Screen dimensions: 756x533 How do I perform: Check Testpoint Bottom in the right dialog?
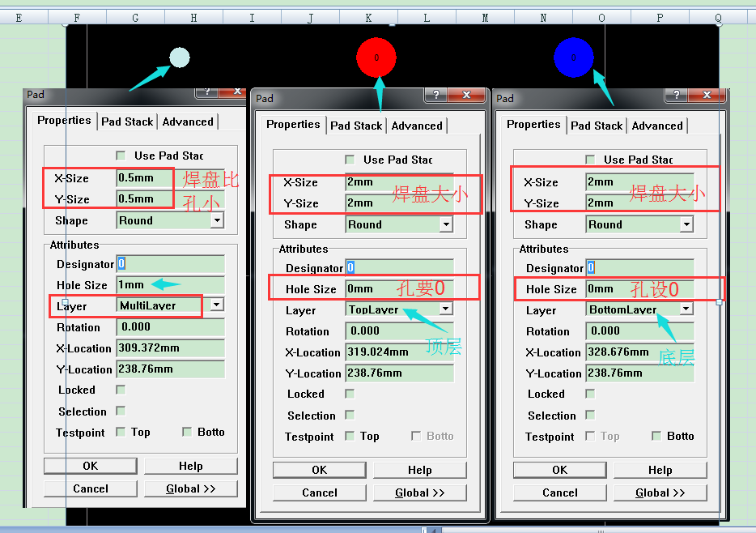656,436
